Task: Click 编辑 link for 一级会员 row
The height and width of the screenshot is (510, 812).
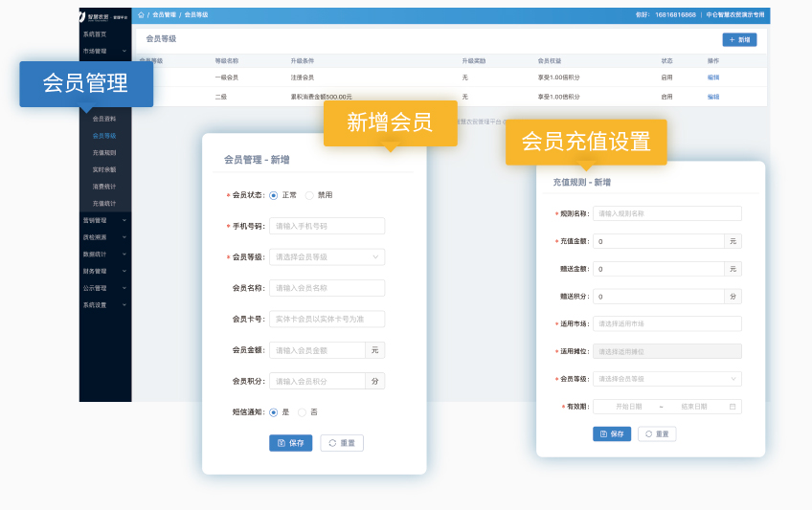Action: point(713,77)
